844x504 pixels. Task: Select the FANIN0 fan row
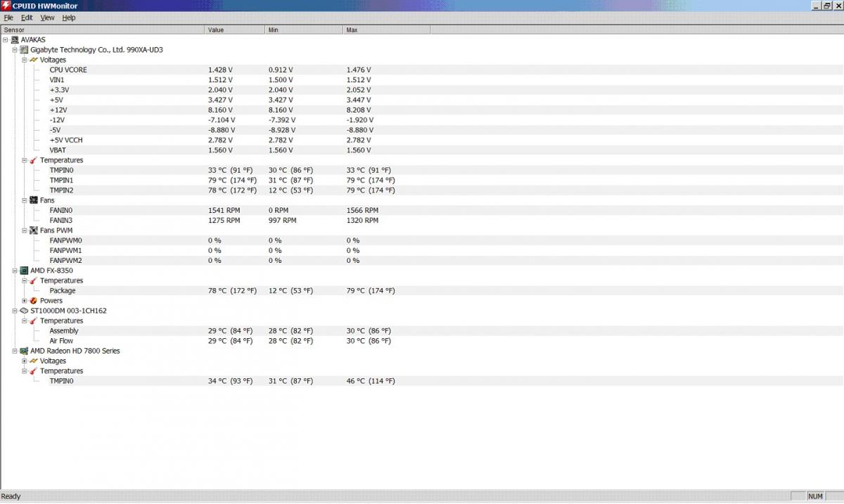tap(422, 211)
